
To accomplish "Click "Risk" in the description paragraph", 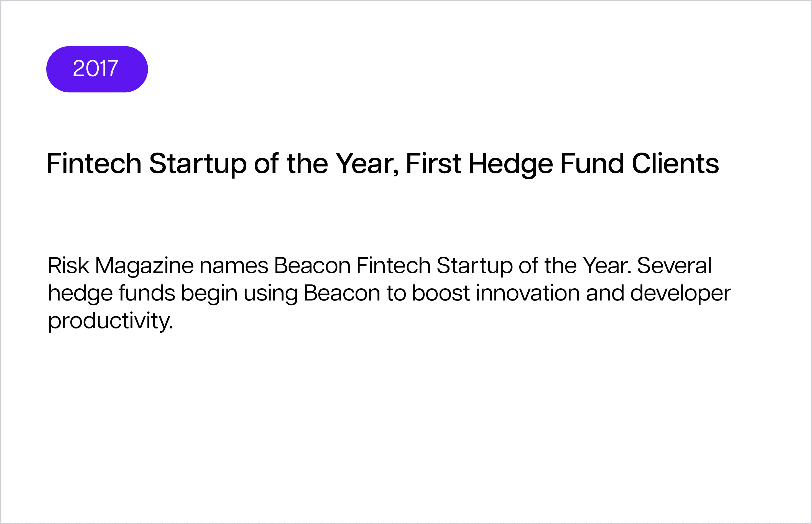I will [x=69, y=265].
